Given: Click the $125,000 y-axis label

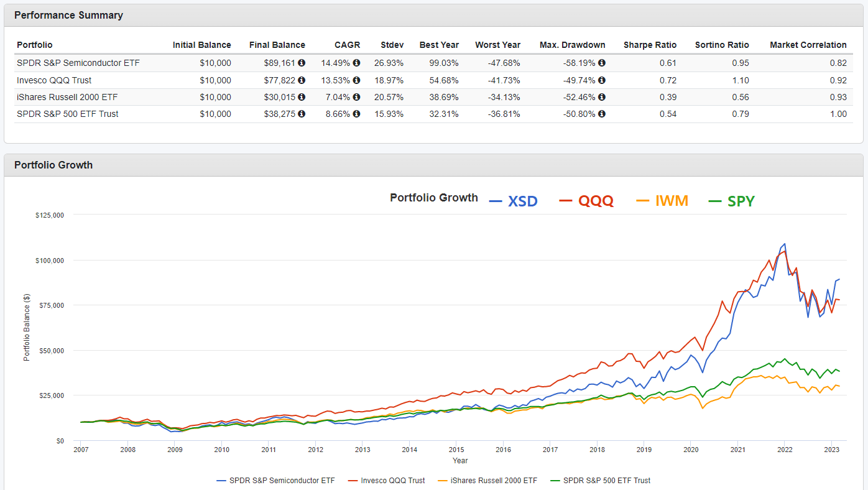Looking at the screenshot, I should [50, 215].
